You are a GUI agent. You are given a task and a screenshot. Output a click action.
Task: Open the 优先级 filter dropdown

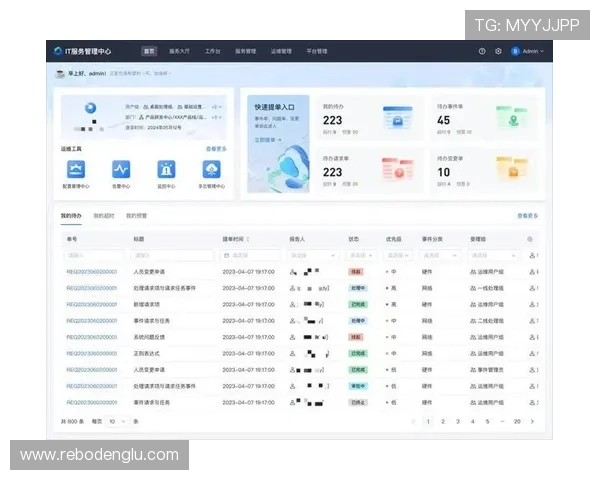coord(398,255)
